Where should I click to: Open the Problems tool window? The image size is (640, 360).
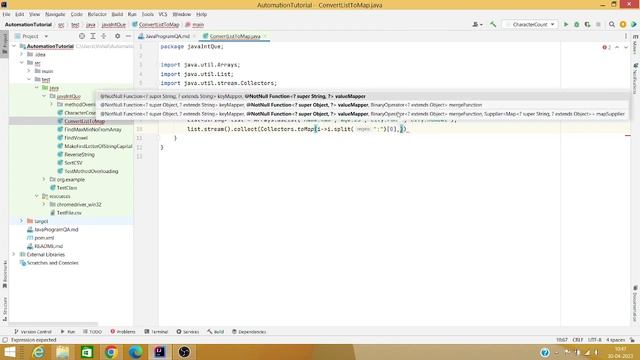(123, 331)
